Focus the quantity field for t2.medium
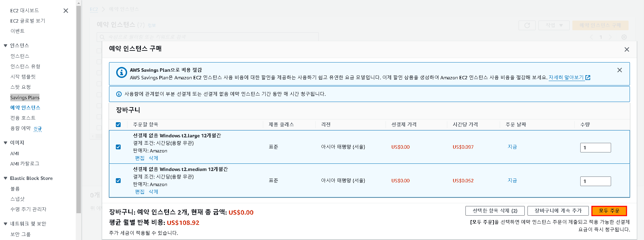644x240 pixels. pos(596,181)
